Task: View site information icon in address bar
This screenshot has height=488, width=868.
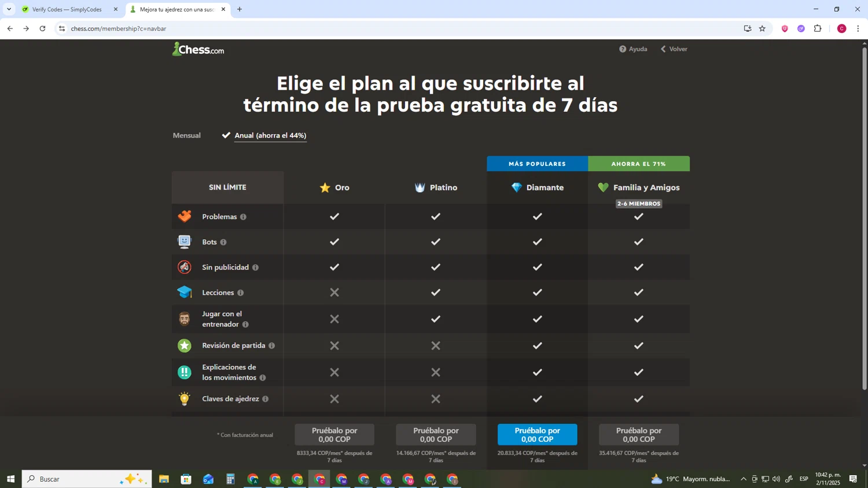Action: coord(62,28)
